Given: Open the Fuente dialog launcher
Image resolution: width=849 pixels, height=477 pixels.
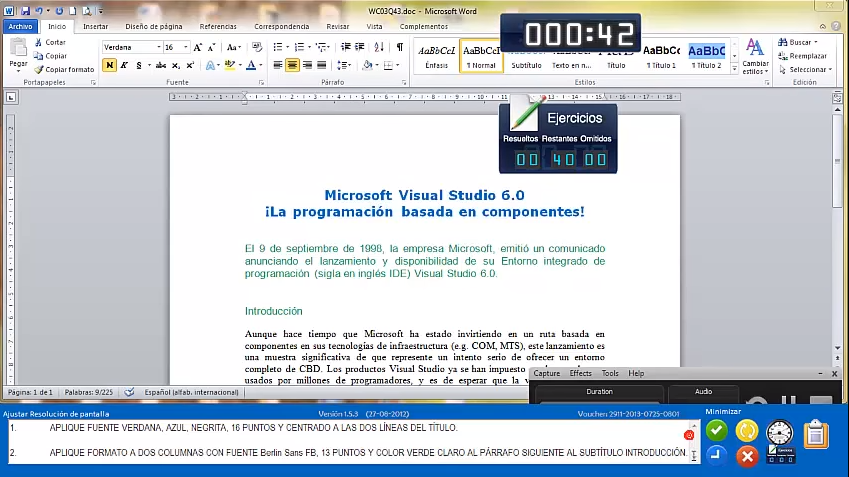Looking at the screenshot, I should click(261, 82).
